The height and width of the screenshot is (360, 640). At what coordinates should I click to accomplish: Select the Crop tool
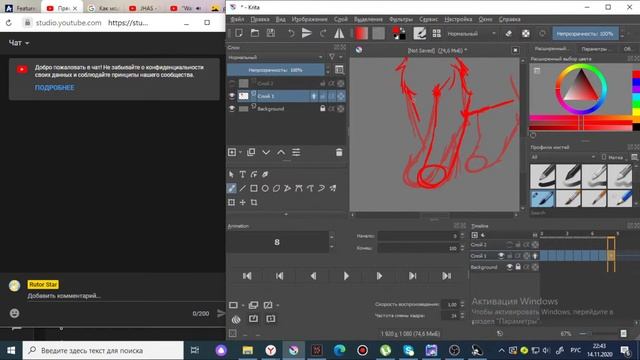(254, 202)
